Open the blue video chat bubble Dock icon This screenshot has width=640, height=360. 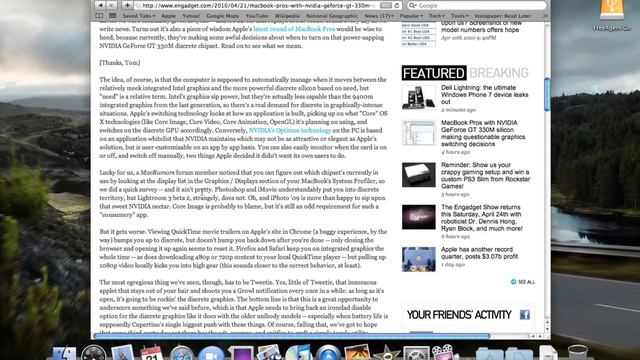coord(211,353)
